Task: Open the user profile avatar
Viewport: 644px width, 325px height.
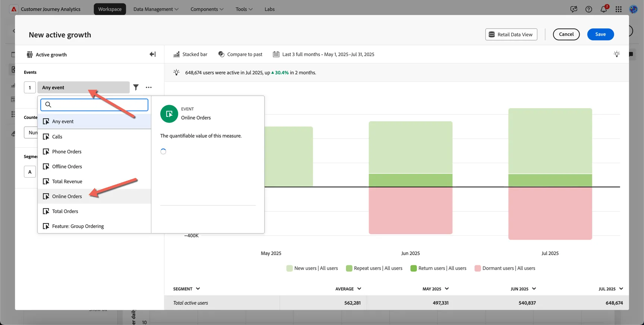Action: 633,9
